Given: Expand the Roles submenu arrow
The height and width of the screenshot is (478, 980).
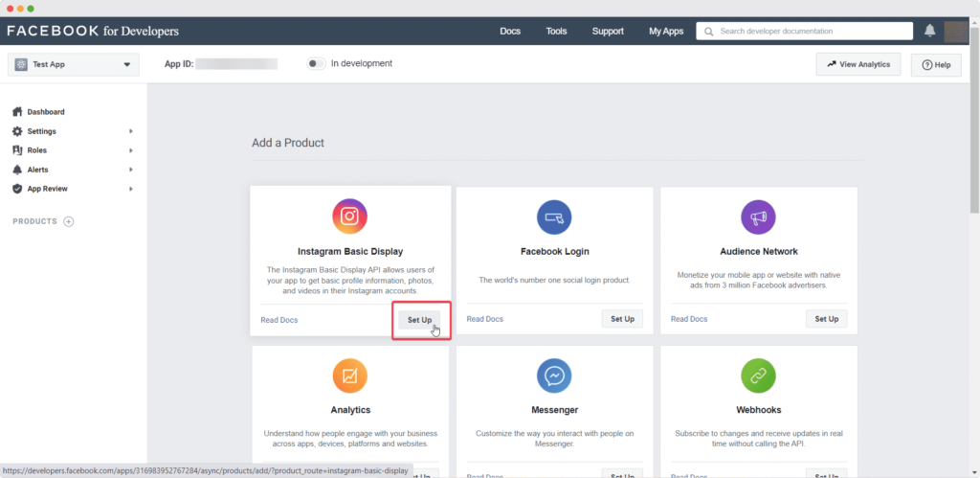Looking at the screenshot, I should (x=131, y=150).
